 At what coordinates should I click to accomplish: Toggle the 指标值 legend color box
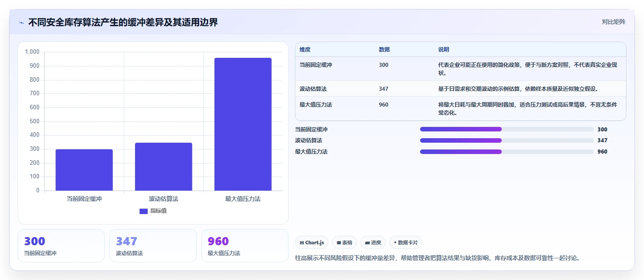pos(144,211)
